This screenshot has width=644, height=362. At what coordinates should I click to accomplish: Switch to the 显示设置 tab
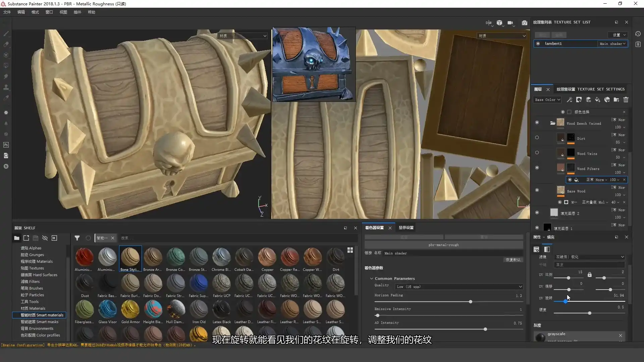point(406,227)
